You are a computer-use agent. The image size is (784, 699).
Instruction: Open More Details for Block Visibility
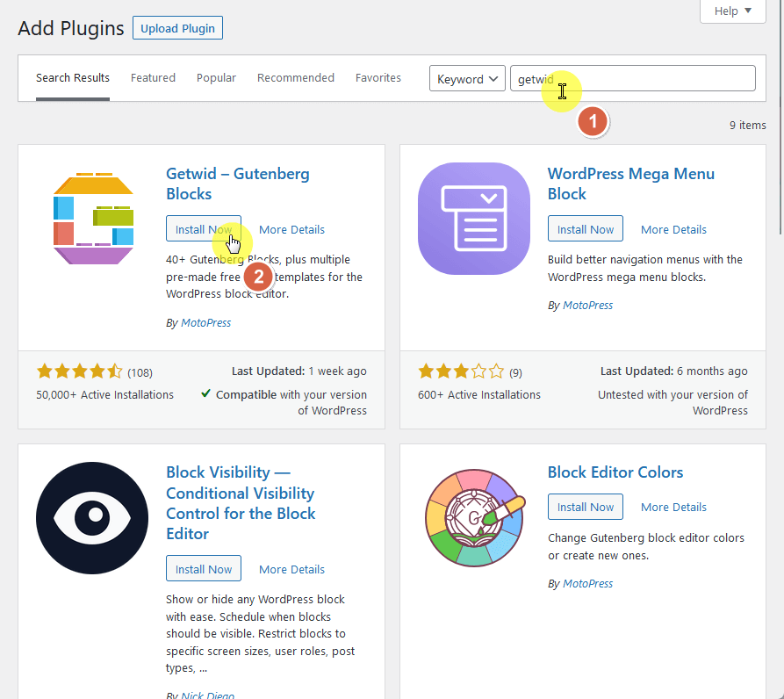(291, 570)
